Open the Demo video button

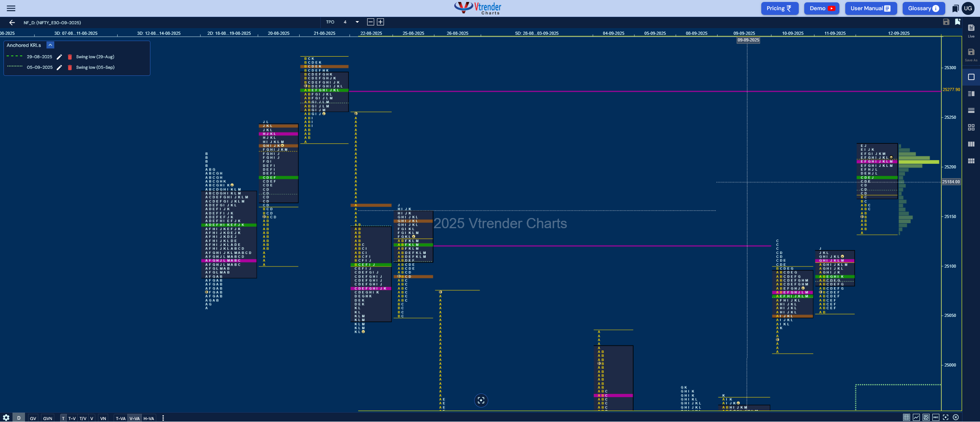pyautogui.click(x=822, y=8)
